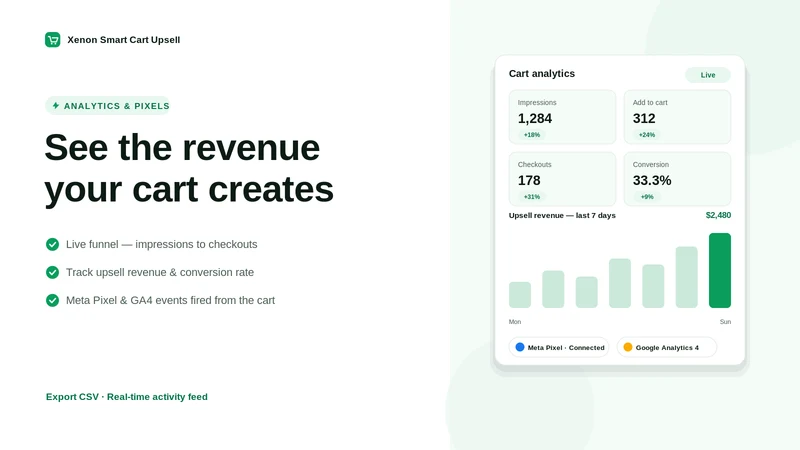Click the 'Cart analytics' panel title
The width and height of the screenshot is (800, 450).
pos(542,73)
